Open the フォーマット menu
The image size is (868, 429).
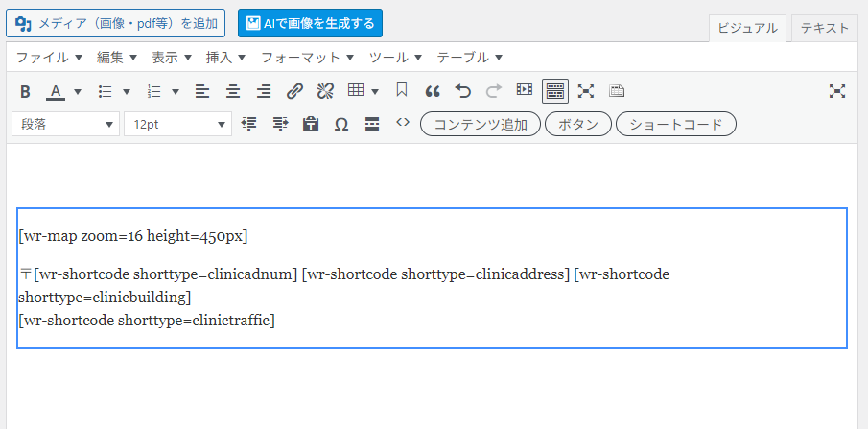[307, 57]
